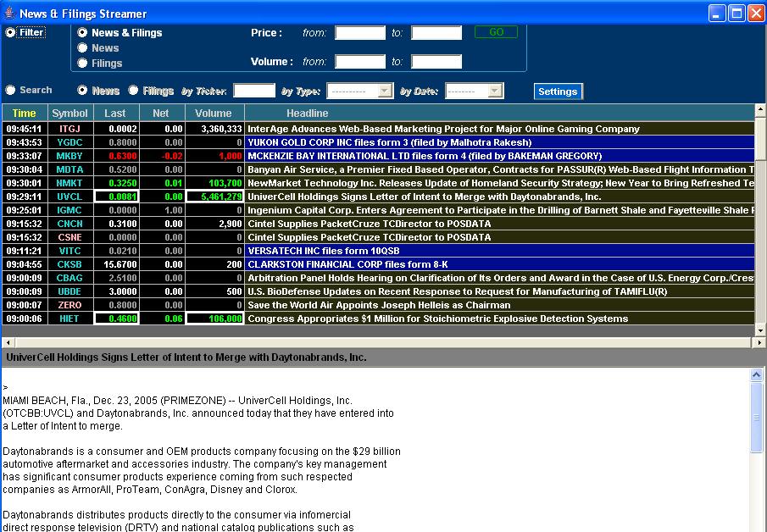Select the NMKT symbol cell
This screenshot has height=532, width=767.
(x=70, y=183)
